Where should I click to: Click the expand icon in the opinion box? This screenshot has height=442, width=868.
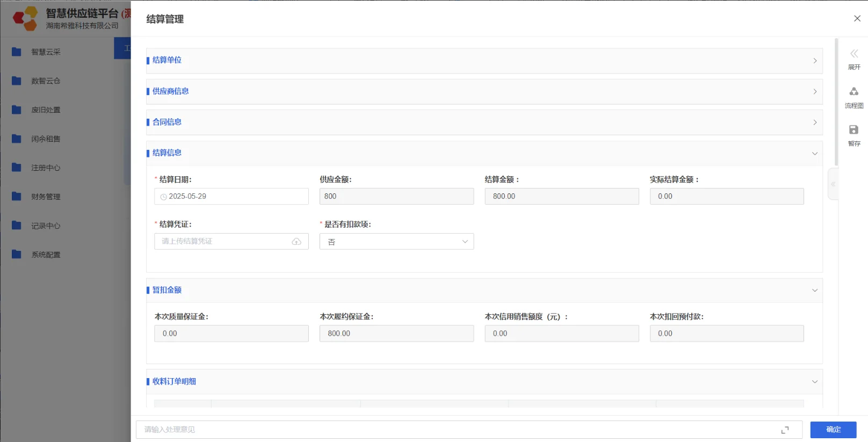(x=785, y=430)
